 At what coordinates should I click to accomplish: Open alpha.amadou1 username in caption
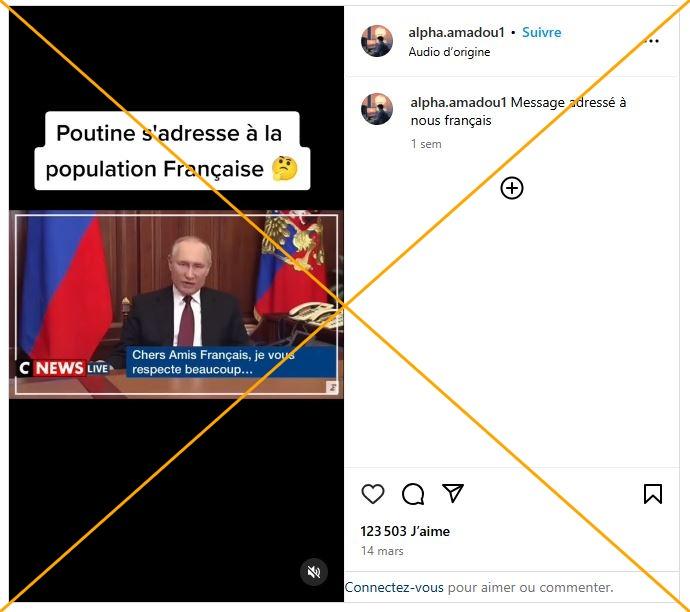point(459,103)
